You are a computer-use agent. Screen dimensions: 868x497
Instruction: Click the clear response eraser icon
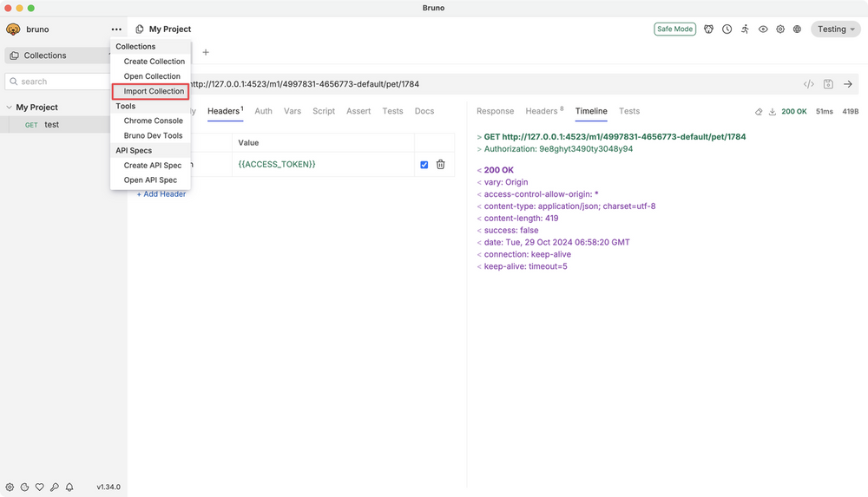pyautogui.click(x=759, y=112)
